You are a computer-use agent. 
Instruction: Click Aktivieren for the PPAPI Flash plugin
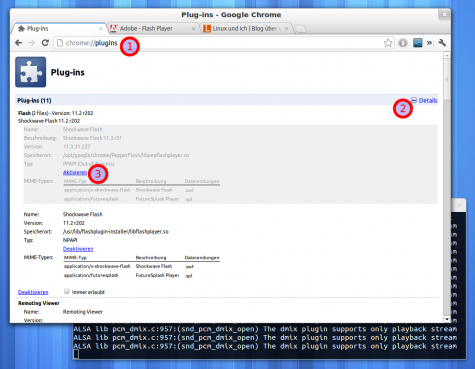(75, 172)
